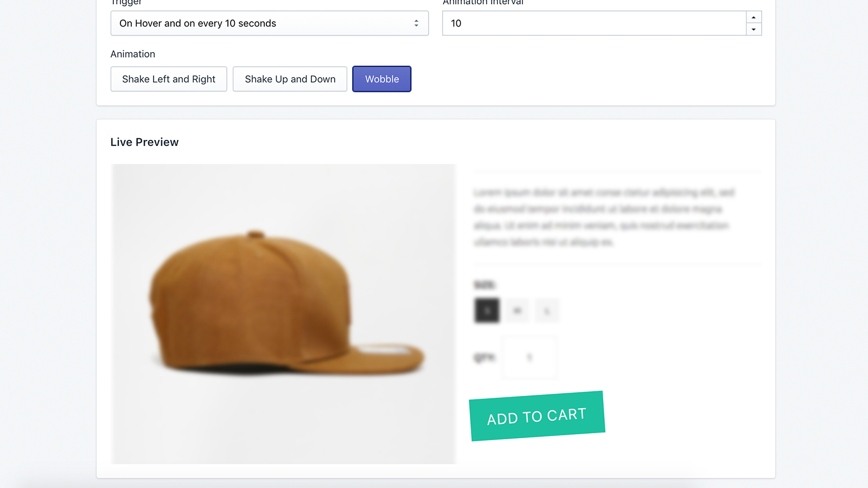
Task: Click the 'Animation' settings label
Action: [x=132, y=54]
